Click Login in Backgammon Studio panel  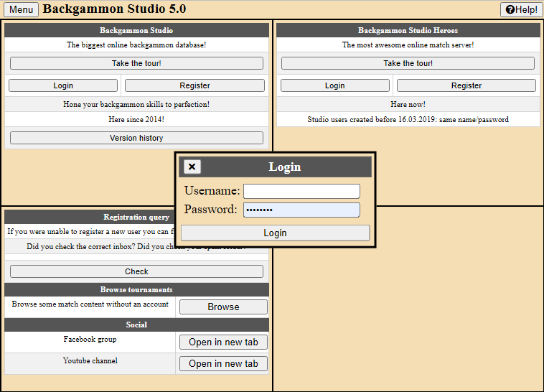pos(63,85)
